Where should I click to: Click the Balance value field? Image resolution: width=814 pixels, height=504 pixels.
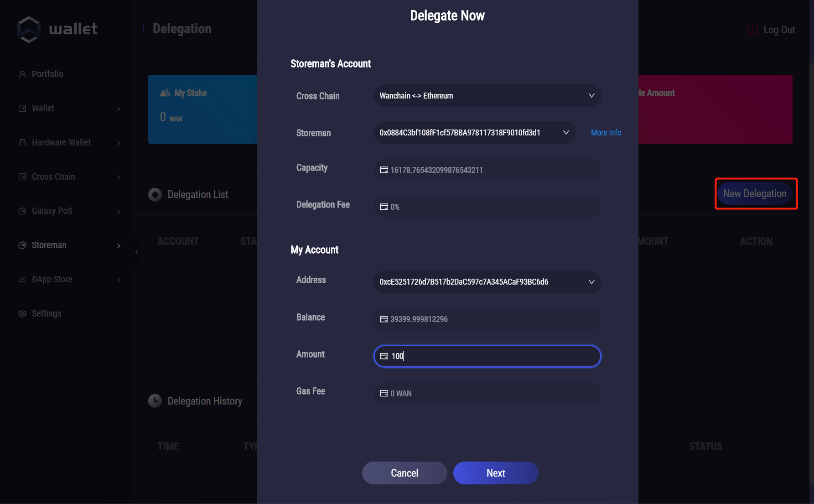[487, 319]
